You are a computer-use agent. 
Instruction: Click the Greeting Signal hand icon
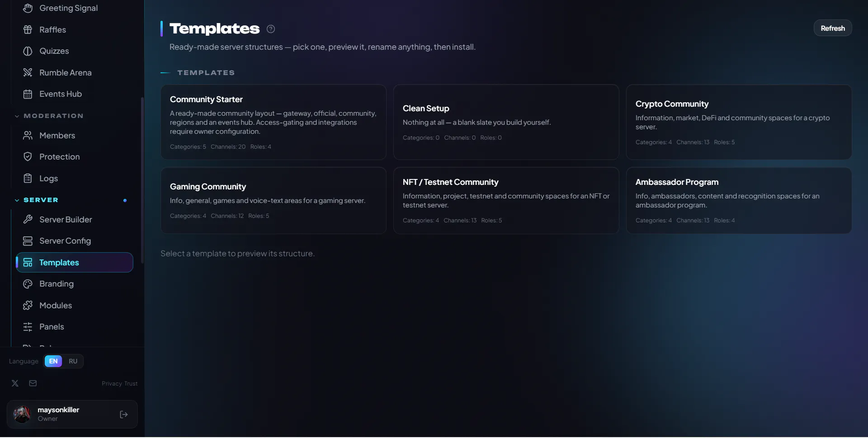(28, 8)
